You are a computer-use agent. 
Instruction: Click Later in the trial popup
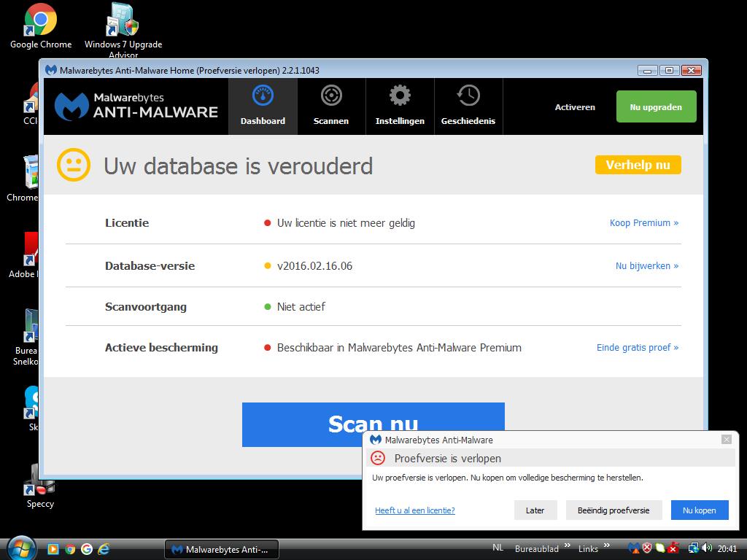click(x=535, y=510)
